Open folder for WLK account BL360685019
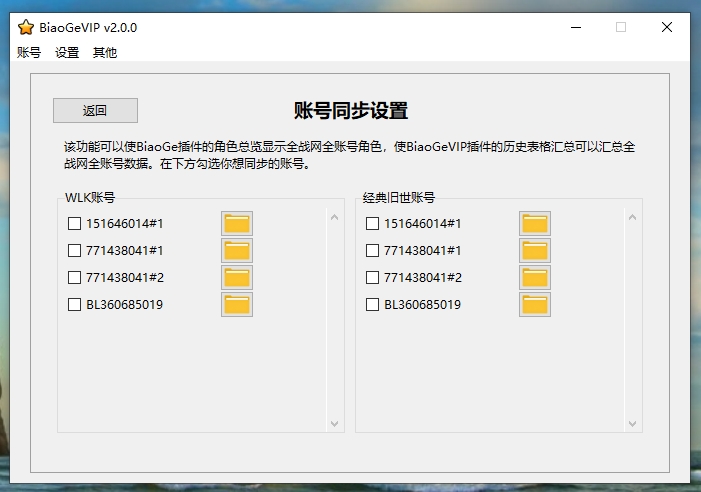 237,305
